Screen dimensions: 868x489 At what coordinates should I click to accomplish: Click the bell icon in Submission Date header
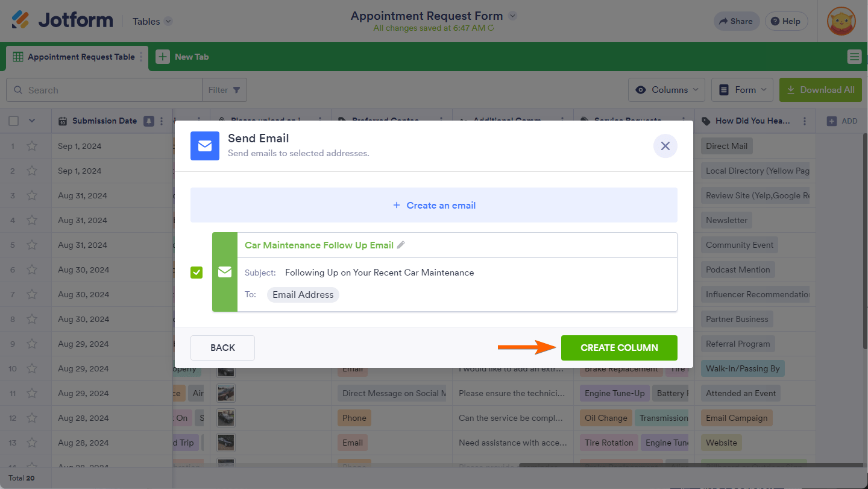point(149,121)
